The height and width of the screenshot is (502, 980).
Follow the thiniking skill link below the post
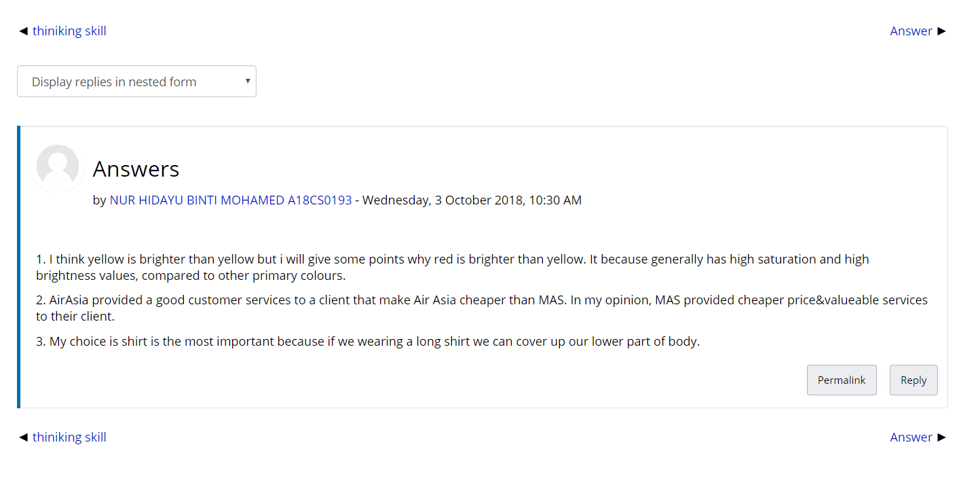(69, 437)
